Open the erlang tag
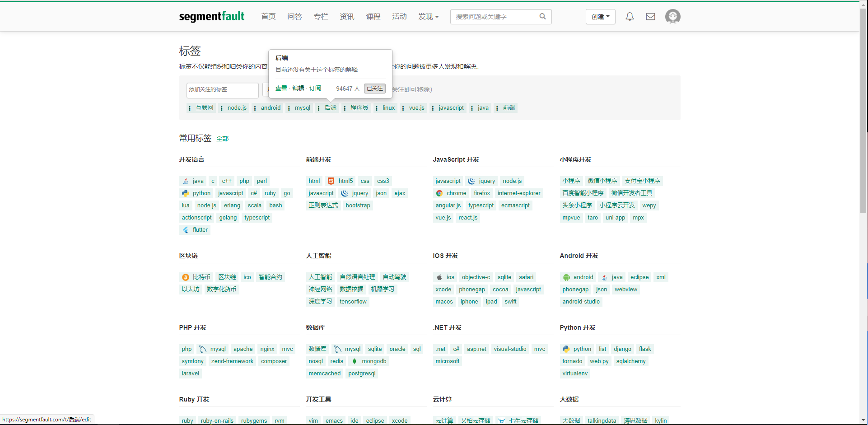Viewport: 868px width, 425px height. click(232, 205)
